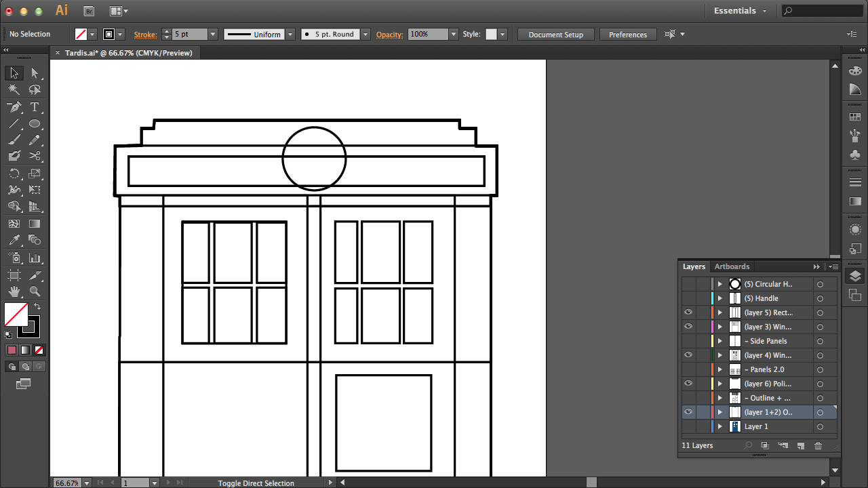Open the Opacity panel link

click(x=389, y=35)
